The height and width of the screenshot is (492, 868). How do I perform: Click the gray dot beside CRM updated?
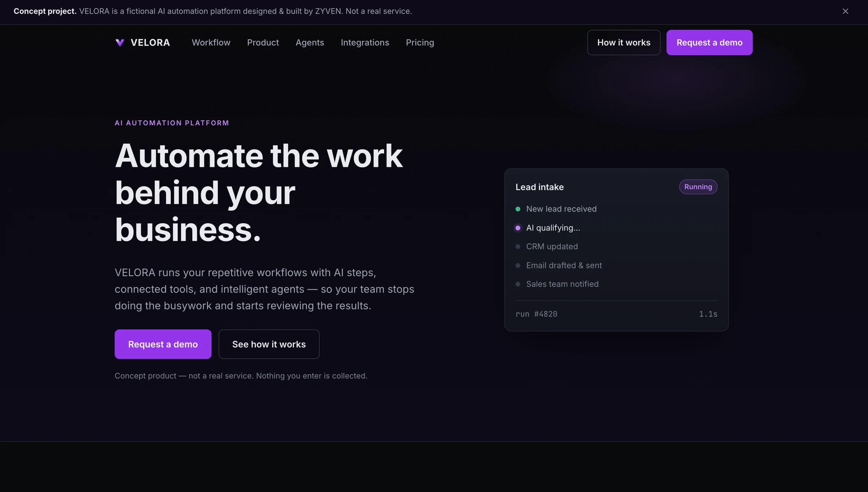(x=518, y=247)
